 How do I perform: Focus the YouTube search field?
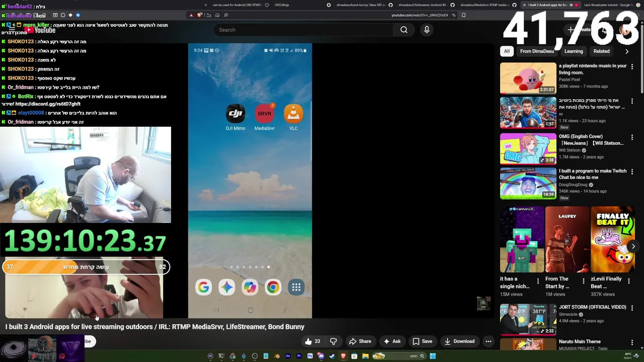pos(303,30)
